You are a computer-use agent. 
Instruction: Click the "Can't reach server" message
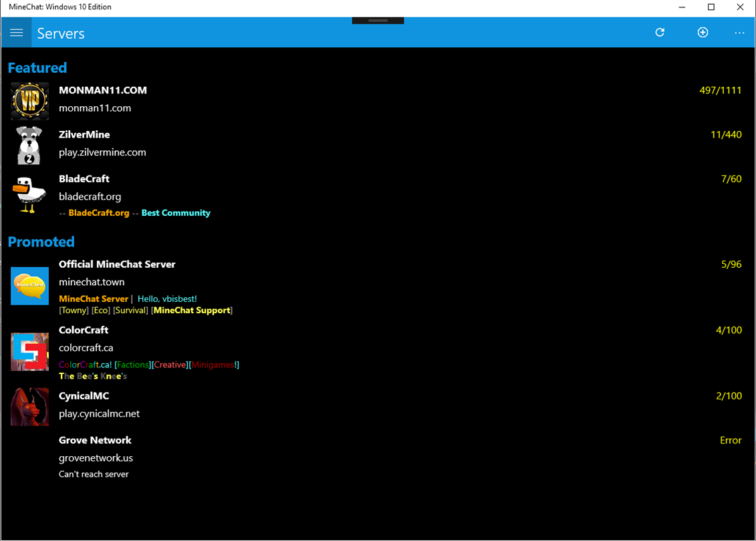coord(94,474)
